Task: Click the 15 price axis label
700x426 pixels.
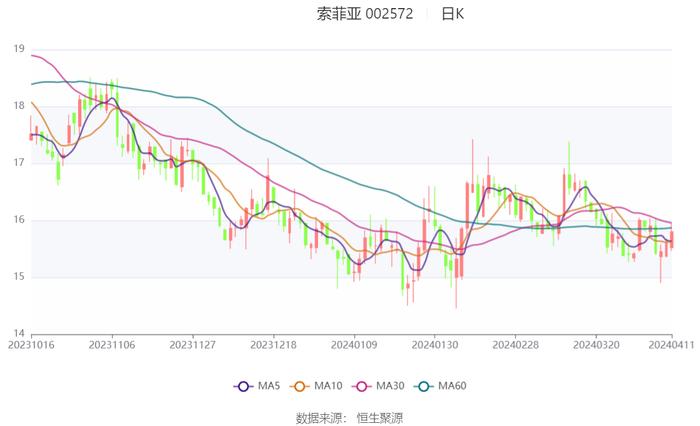Action: point(19,277)
